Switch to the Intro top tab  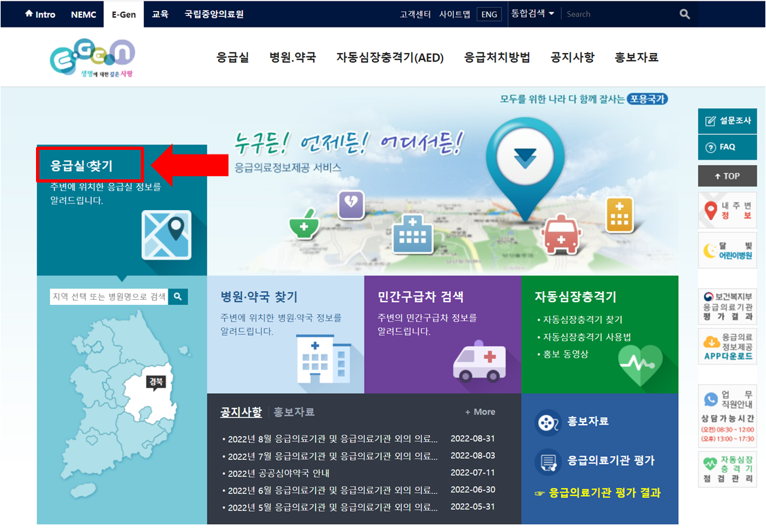40,14
